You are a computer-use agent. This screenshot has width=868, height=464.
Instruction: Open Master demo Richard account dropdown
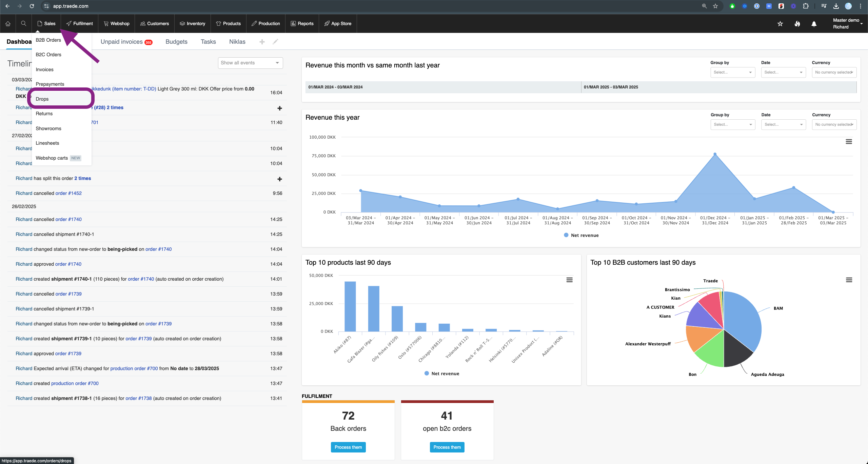pyautogui.click(x=847, y=23)
